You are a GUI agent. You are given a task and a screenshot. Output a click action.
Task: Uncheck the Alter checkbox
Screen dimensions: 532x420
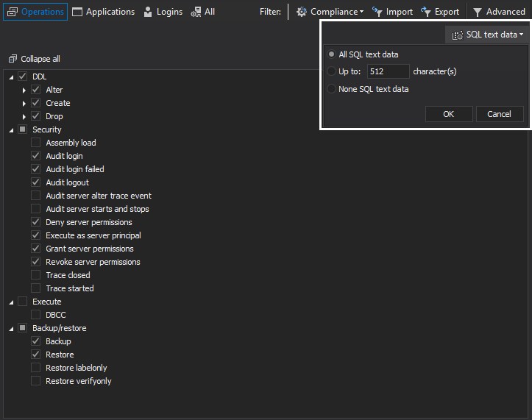tap(35, 90)
